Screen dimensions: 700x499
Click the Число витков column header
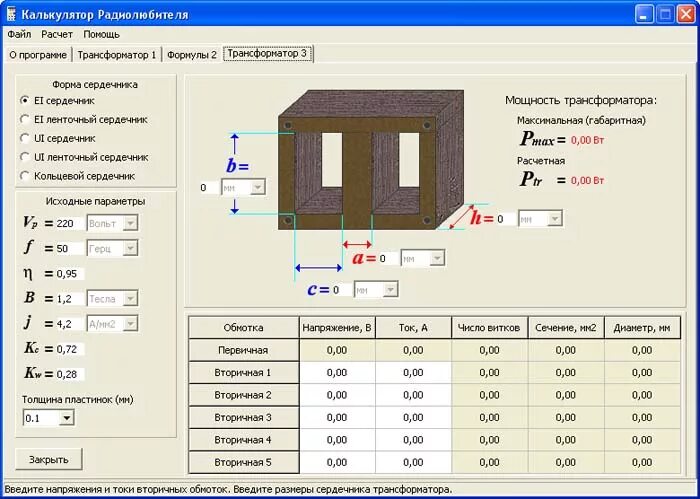[x=489, y=328]
